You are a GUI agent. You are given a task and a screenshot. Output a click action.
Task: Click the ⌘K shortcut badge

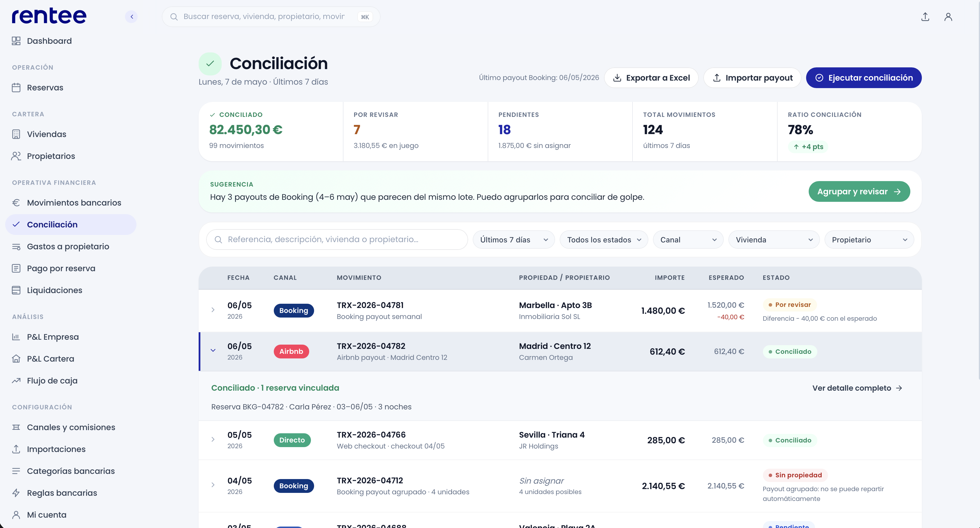point(365,17)
